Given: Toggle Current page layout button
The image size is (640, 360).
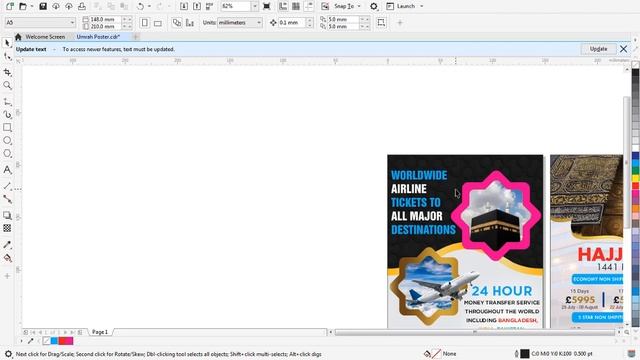Looking at the screenshot, I should click(x=190, y=23).
